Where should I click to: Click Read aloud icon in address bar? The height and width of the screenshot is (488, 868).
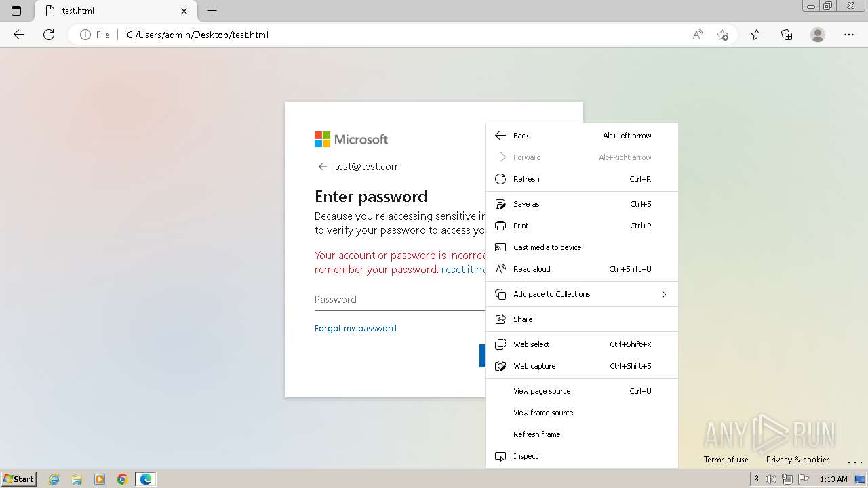tap(698, 35)
